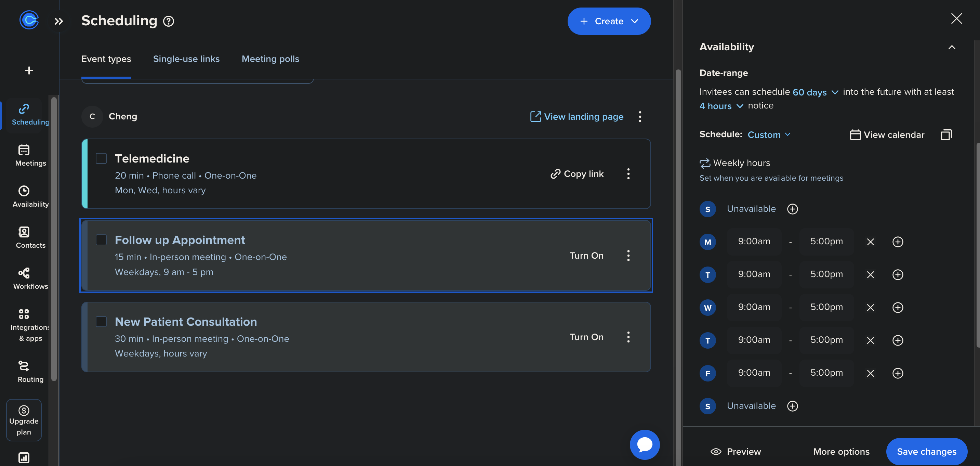Image resolution: width=980 pixels, height=466 pixels.
Task: Tick the New Patient Consultation checkbox
Action: click(101, 322)
